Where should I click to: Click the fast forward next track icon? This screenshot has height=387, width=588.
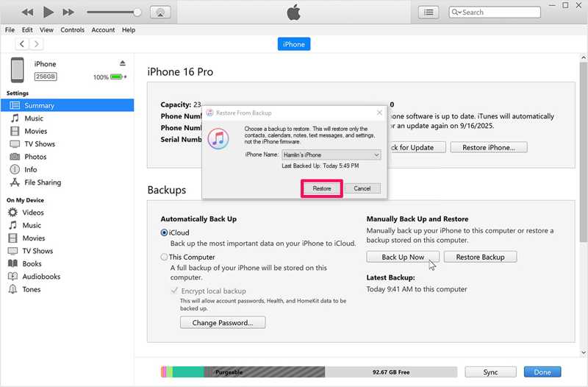coord(68,13)
